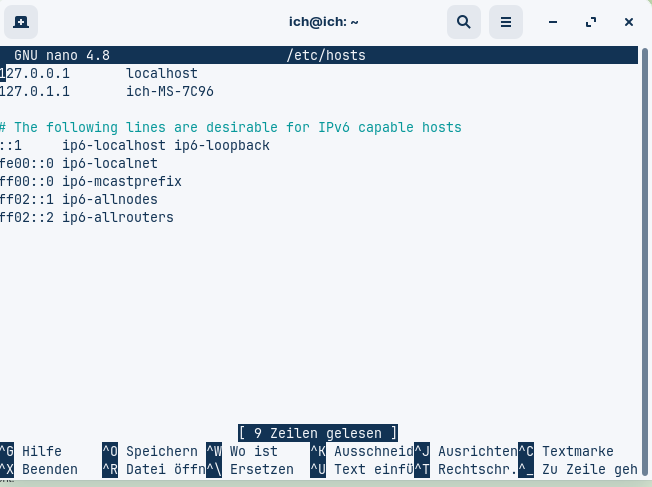Click on the ich-MS-7C96 hostname
This screenshot has height=487, width=652.
170,91
